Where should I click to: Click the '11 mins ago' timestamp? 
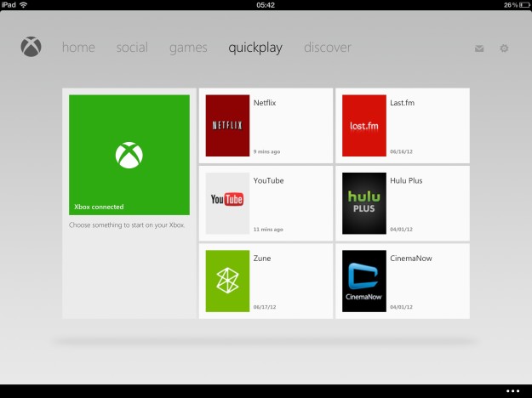(x=268, y=229)
